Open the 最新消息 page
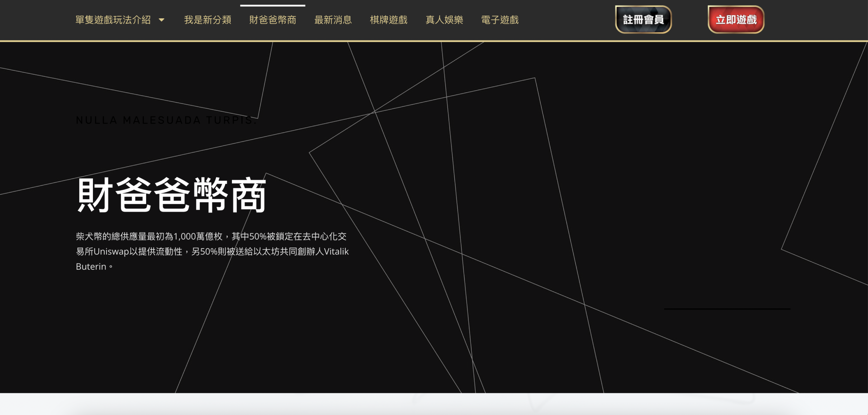 point(333,20)
